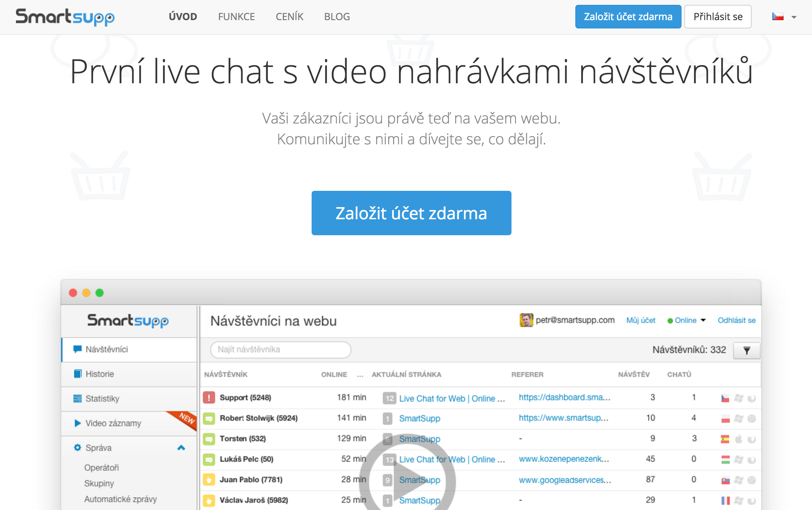Open Statistiky in sidebar
Image resolution: width=812 pixels, height=510 pixels.
[129, 399]
